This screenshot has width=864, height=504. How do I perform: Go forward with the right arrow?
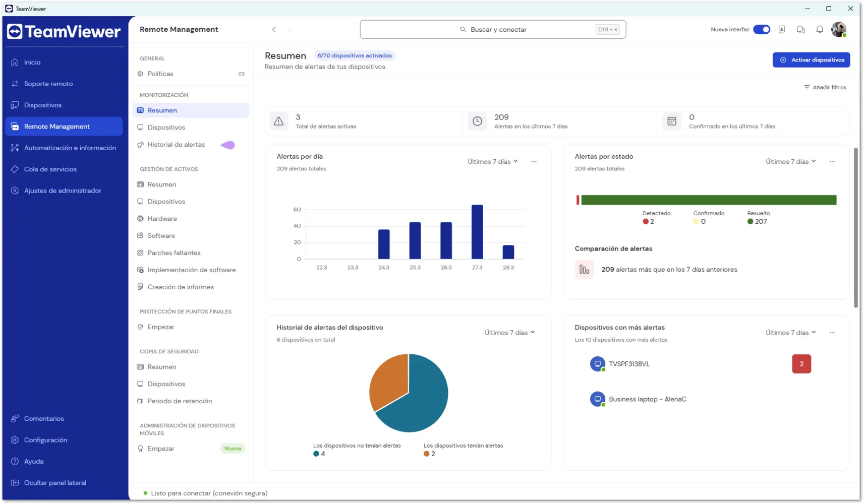click(x=289, y=30)
